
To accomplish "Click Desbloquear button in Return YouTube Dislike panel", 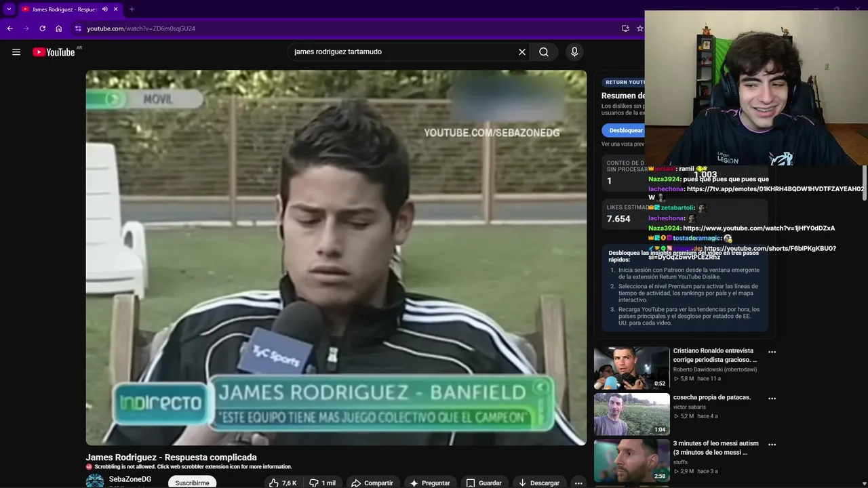I will (x=623, y=130).
